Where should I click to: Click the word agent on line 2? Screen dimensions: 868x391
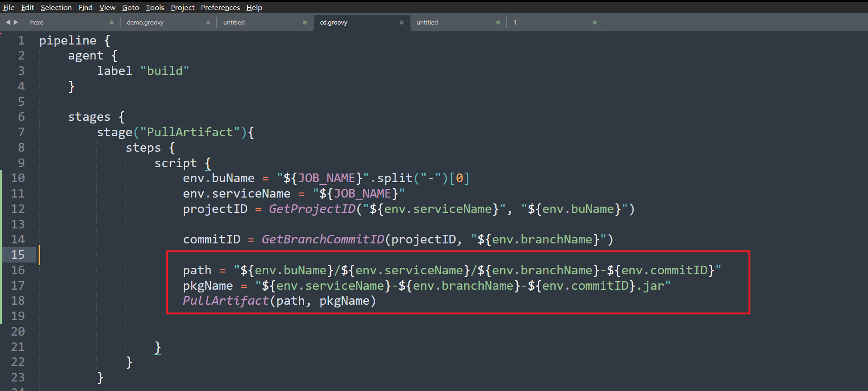click(x=85, y=56)
